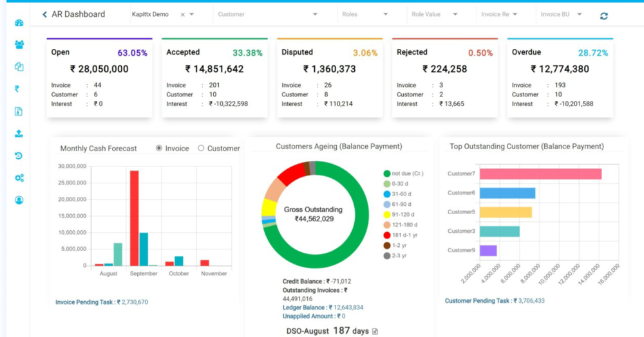This screenshot has width=644, height=337.
Task: Open the Invoice BU dropdown
Action: click(561, 14)
